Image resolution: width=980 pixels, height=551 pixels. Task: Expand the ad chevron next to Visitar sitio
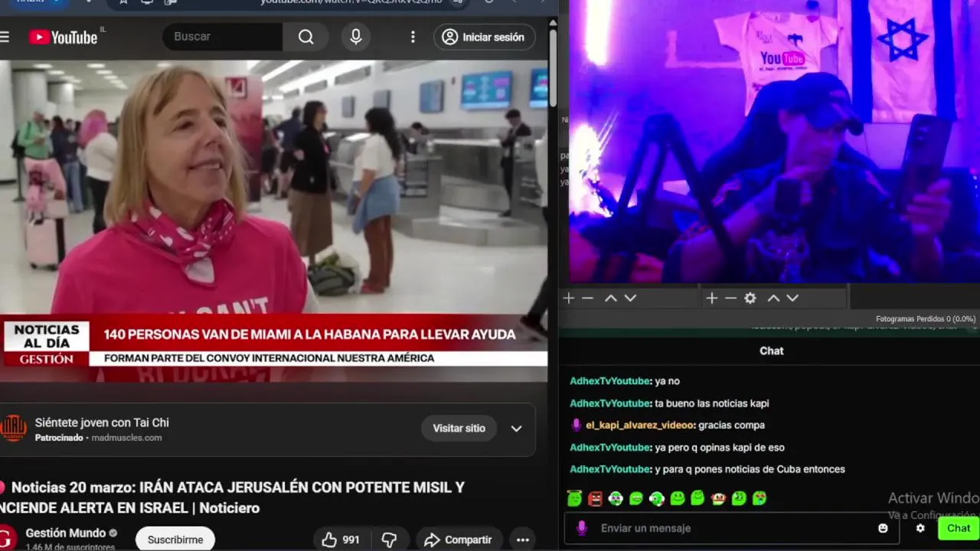tap(517, 429)
